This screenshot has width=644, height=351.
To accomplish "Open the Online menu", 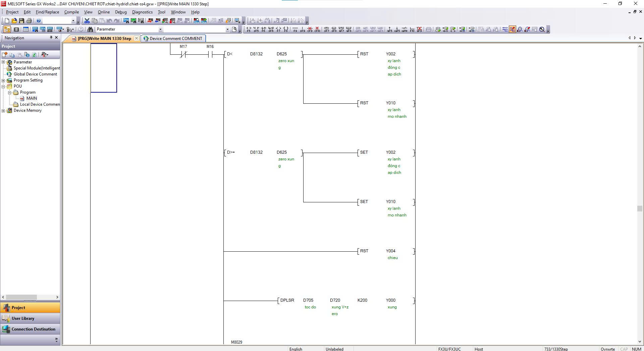I will [x=104, y=12].
